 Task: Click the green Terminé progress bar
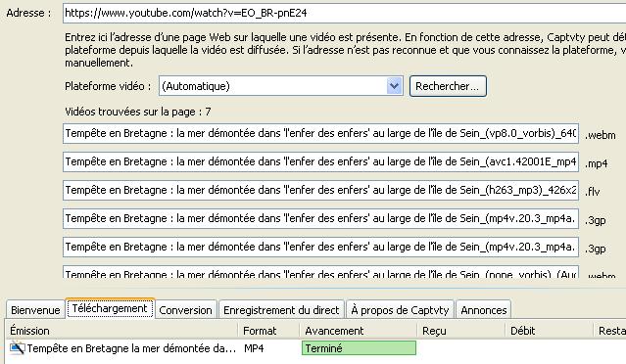coord(359,348)
